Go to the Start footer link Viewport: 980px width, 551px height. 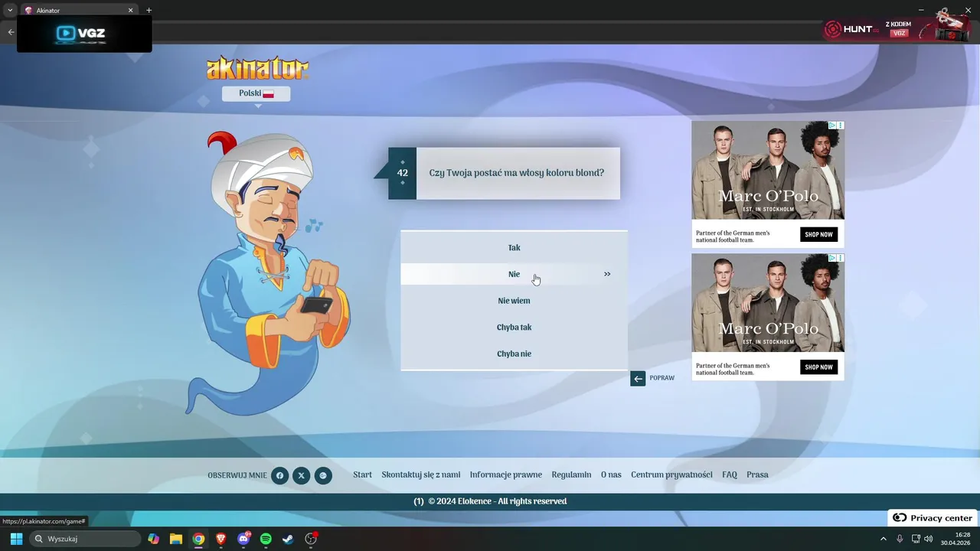(362, 475)
